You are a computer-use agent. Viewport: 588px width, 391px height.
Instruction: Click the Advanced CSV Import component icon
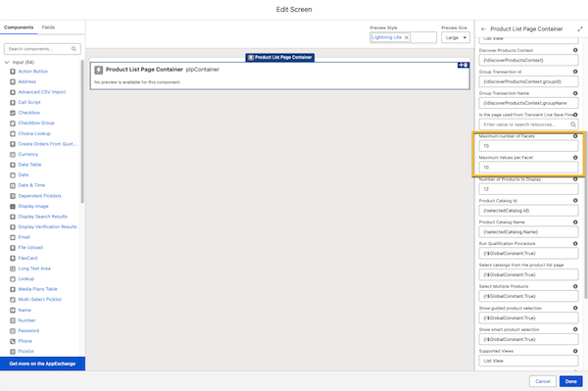click(x=13, y=92)
